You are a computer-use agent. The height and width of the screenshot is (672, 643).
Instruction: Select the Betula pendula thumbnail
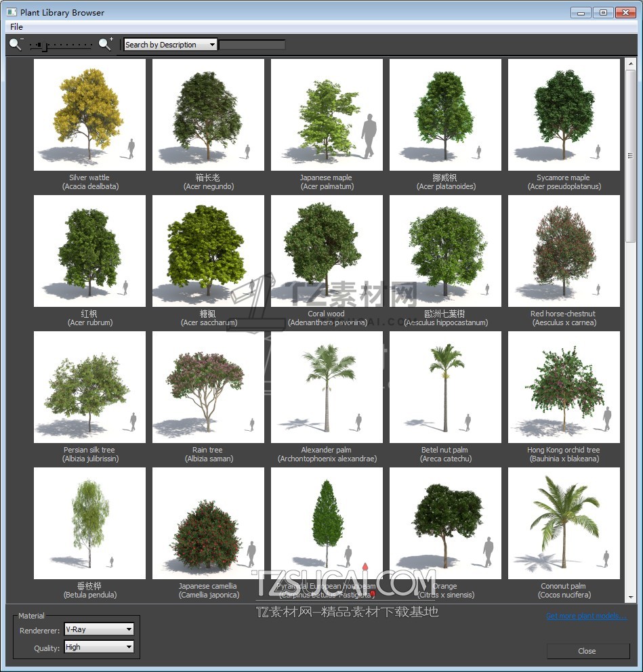pos(89,523)
